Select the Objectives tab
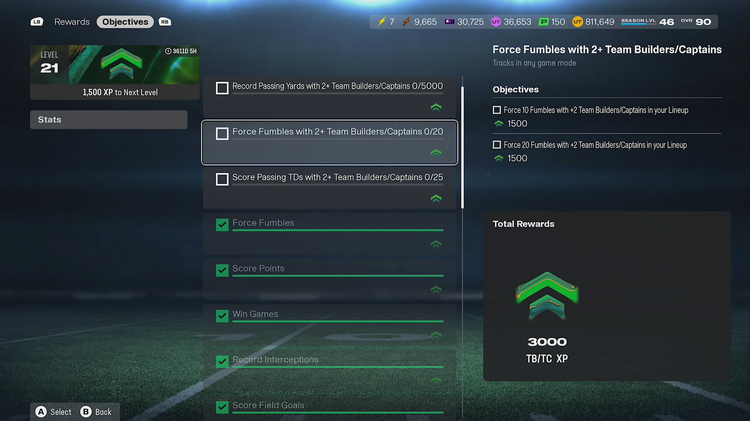This screenshot has height=421, width=750. tap(125, 22)
